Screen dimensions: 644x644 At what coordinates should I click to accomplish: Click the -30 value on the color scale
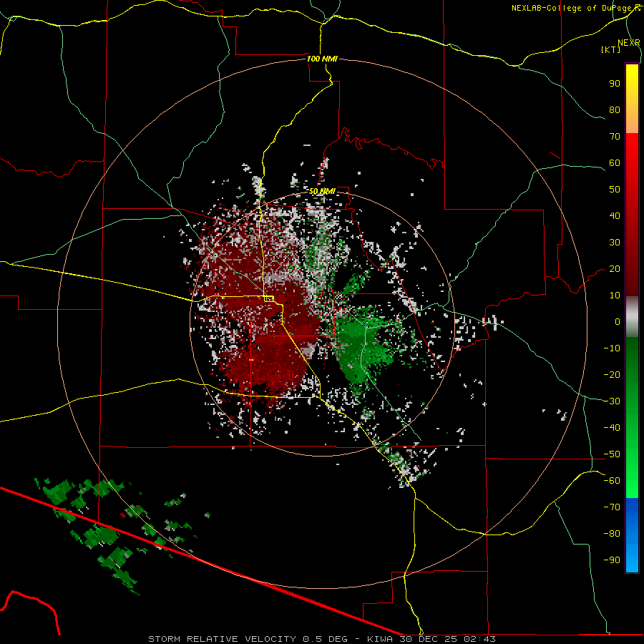612,401
